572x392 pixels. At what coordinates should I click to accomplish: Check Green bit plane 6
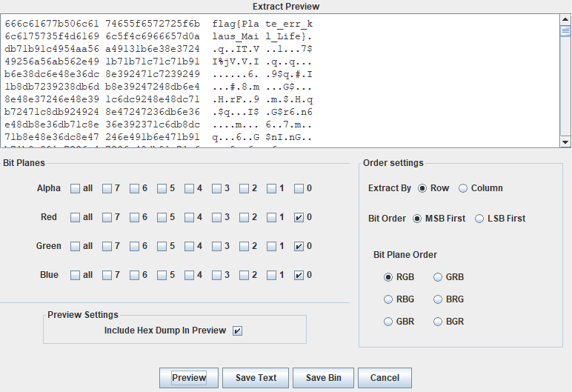[x=134, y=246]
